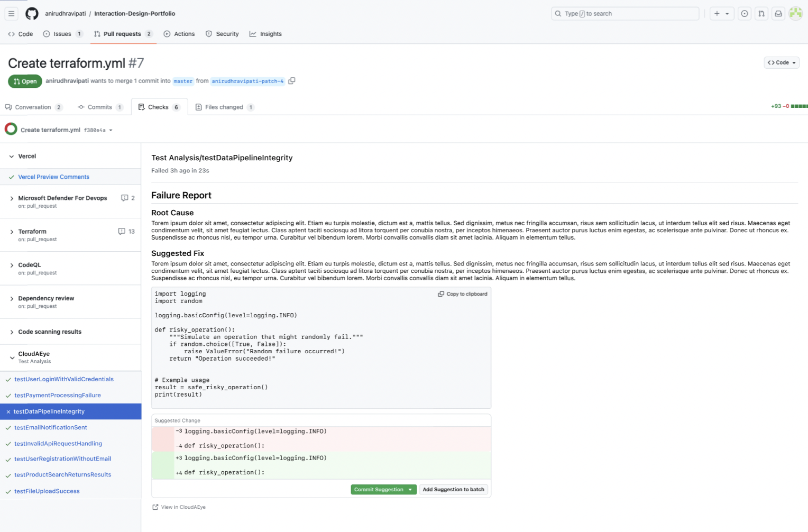The height and width of the screenshot is (532, 808).
Task: Open pull requests icon in the header
Action: click(761, 14)
